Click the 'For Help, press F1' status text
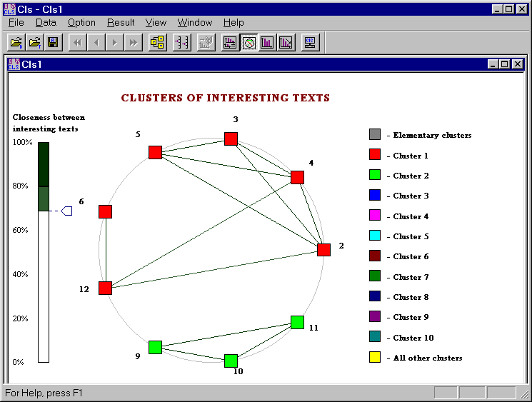This screenshot has height=402, width=532. coord(44,393)
